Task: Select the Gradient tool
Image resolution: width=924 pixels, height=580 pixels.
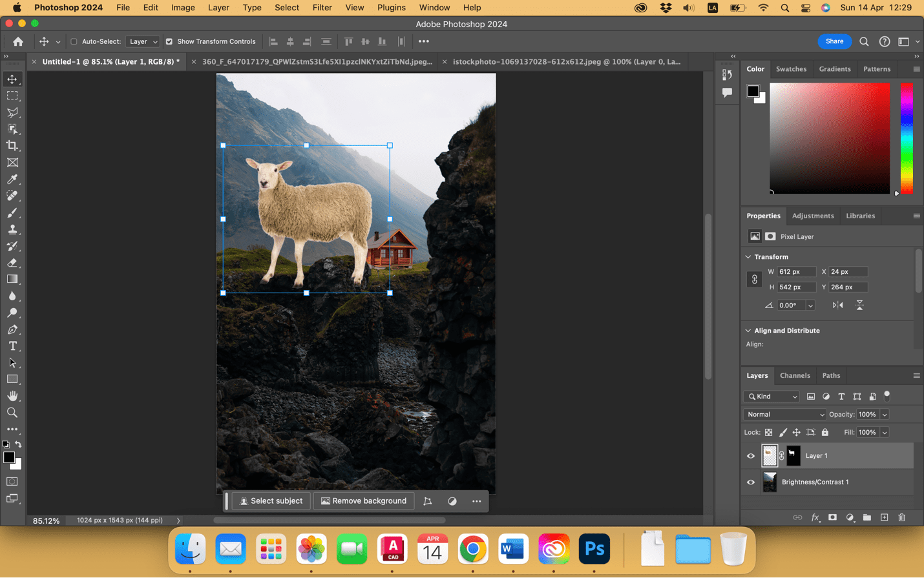Action: coord(12,279)
